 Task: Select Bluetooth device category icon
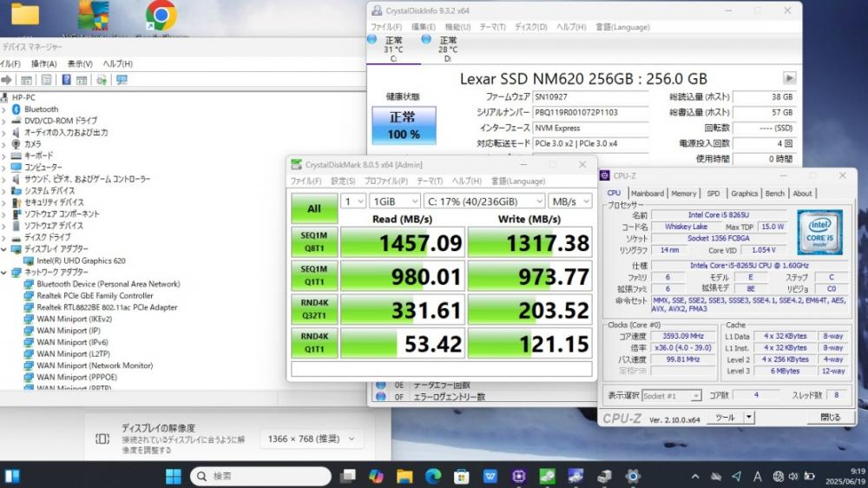pos(16,109)
